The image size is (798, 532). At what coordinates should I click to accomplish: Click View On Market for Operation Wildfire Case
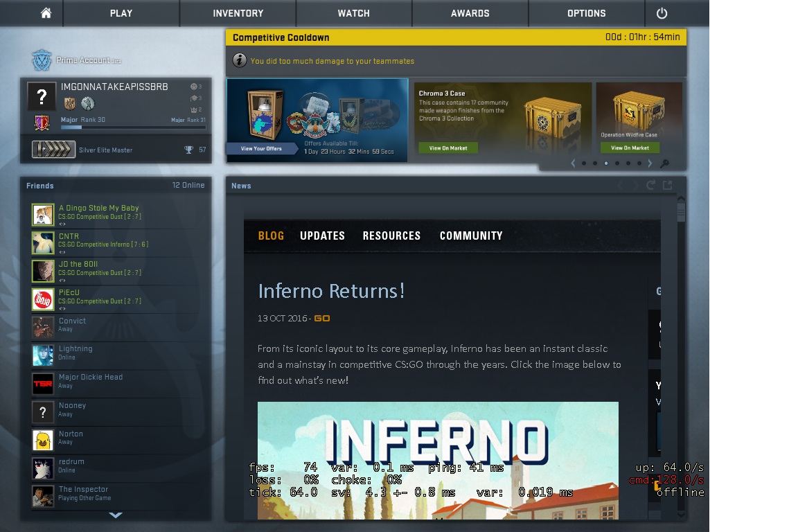click(630, 148)
